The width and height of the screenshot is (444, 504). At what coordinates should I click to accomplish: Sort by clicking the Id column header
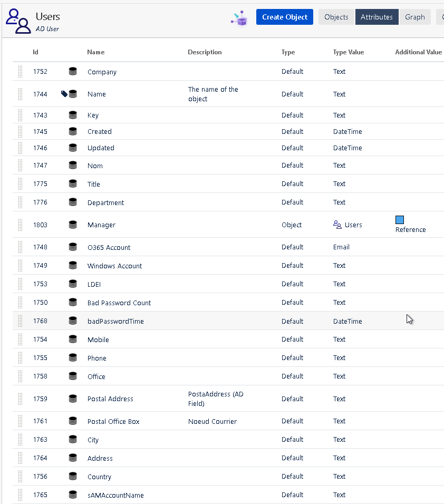pyautogui.click(x=35, y=52)
